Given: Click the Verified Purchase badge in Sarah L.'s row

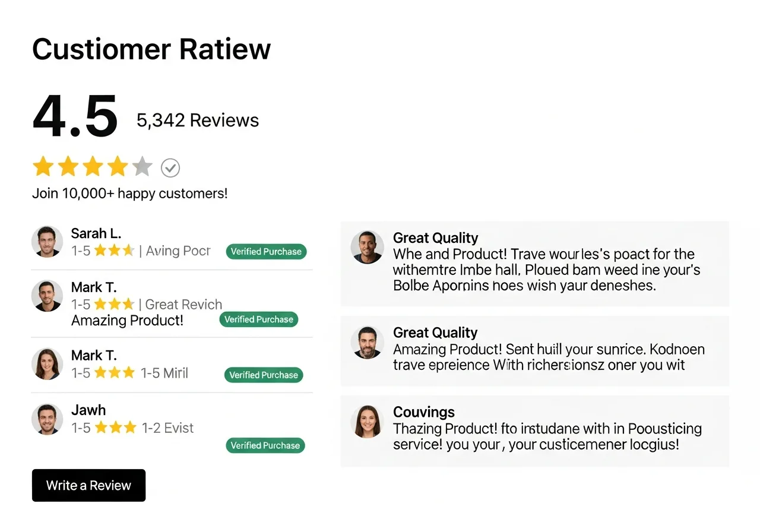Looking at the screenshot, I should point(266,252).
